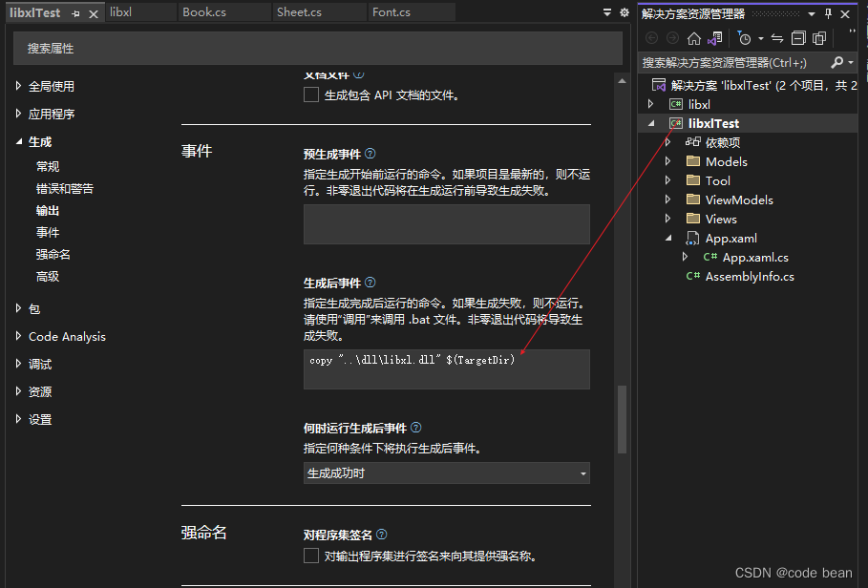Pin the libxlTest properties tab
Viewport: 868px width, 588px height.
click(x=75, y=14)
